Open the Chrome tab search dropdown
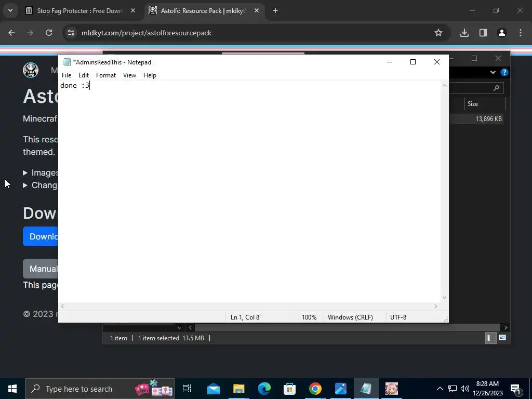Image resolution: width=532 pixels, height=399 pixels. tap(10, 10)
